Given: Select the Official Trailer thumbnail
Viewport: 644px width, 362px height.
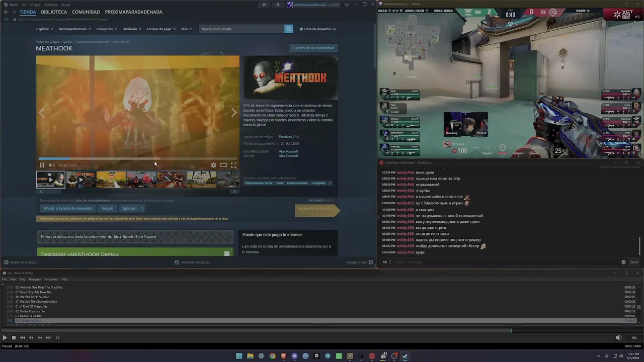Looking at the screenshot, I should pos(50,179).
